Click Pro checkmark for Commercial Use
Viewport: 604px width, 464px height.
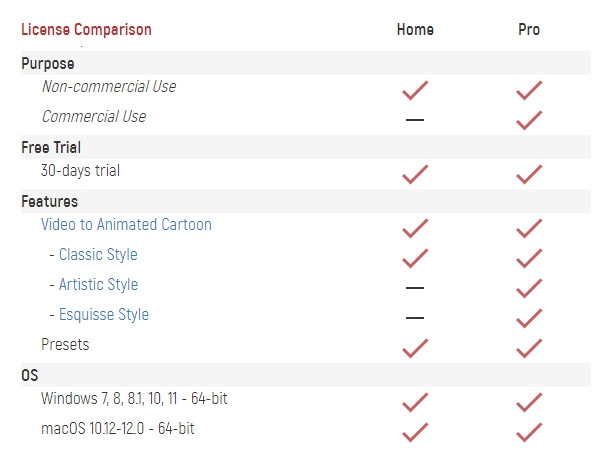pos(529,120)
